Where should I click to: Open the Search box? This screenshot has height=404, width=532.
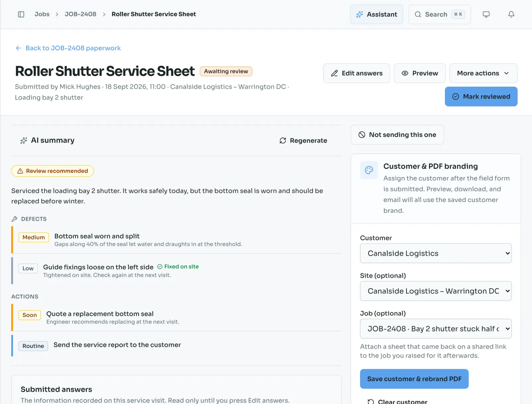[x=440, y=14]
